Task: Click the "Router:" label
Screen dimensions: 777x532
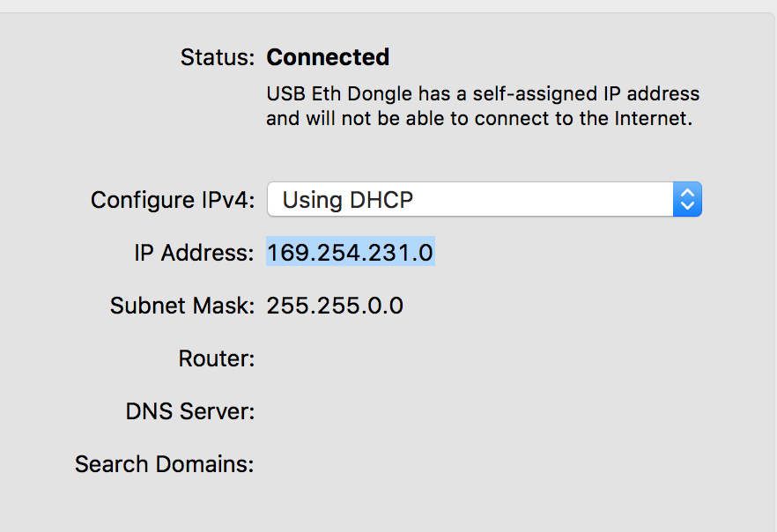Action: tap(216, 358)
